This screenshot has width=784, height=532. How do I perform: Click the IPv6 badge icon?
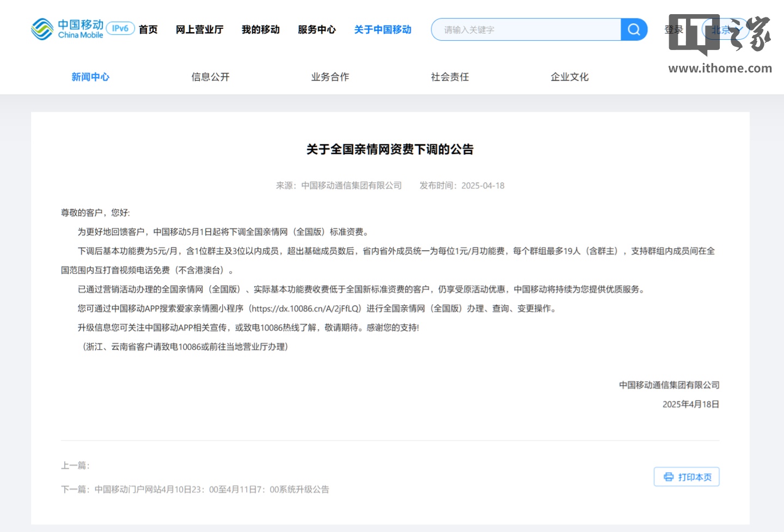[x=120, y=28]
